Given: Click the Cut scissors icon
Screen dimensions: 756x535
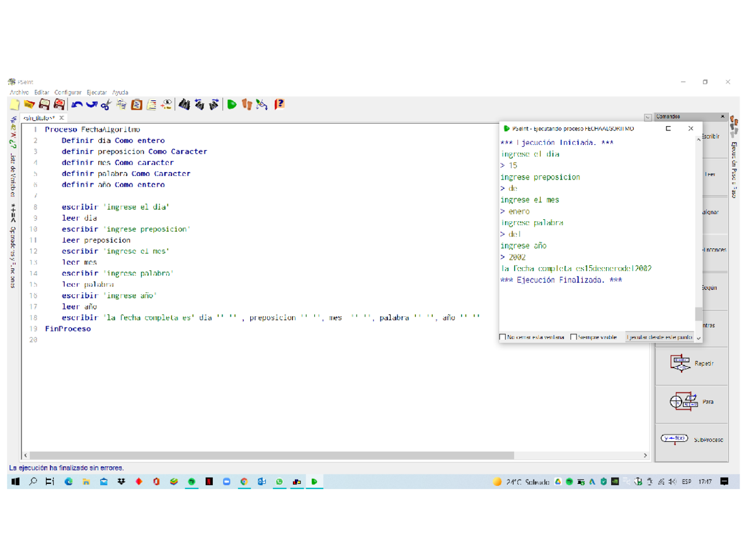Looking at the screenshot, I should click(106, 105).
